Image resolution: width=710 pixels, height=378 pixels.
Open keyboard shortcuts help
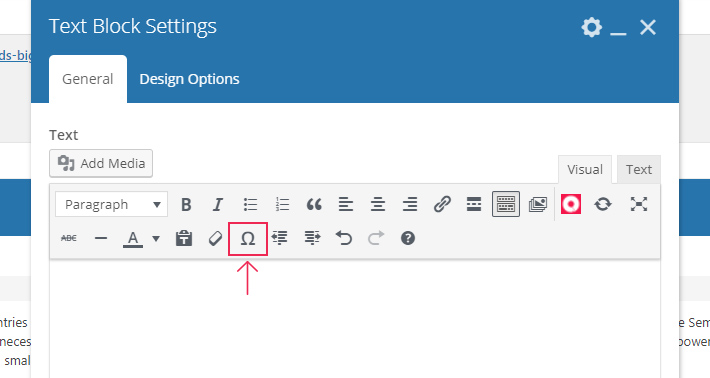pos(408,238)
